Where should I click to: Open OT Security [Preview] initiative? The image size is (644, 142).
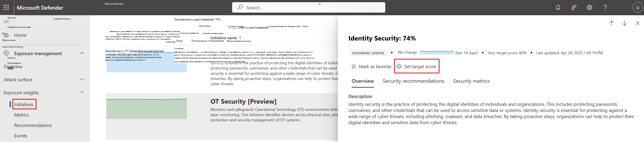[243, 101]
